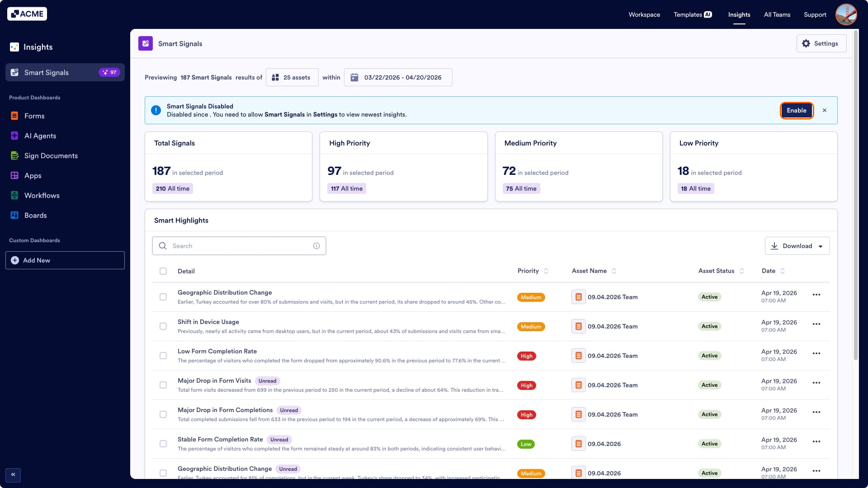Viewport: 868px width, 488px height.
Task: Open AI Agents from sidebar
Action: click(40, 136)
